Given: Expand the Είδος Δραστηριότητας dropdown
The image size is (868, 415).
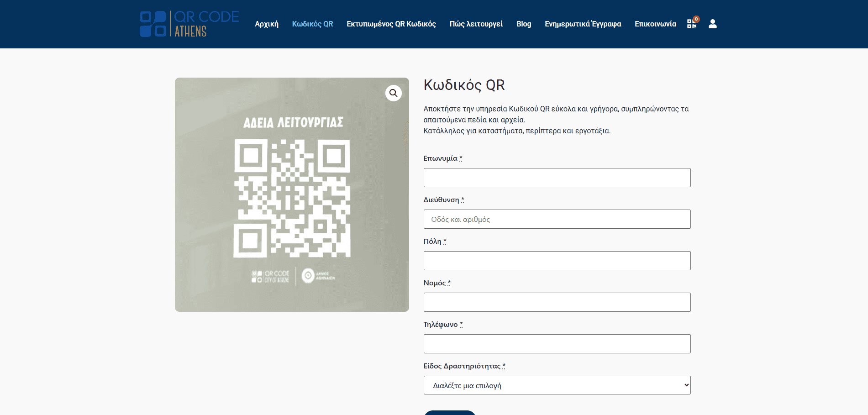Looking at the screenshot, I should pyautogui.click(x=557, y=385).
